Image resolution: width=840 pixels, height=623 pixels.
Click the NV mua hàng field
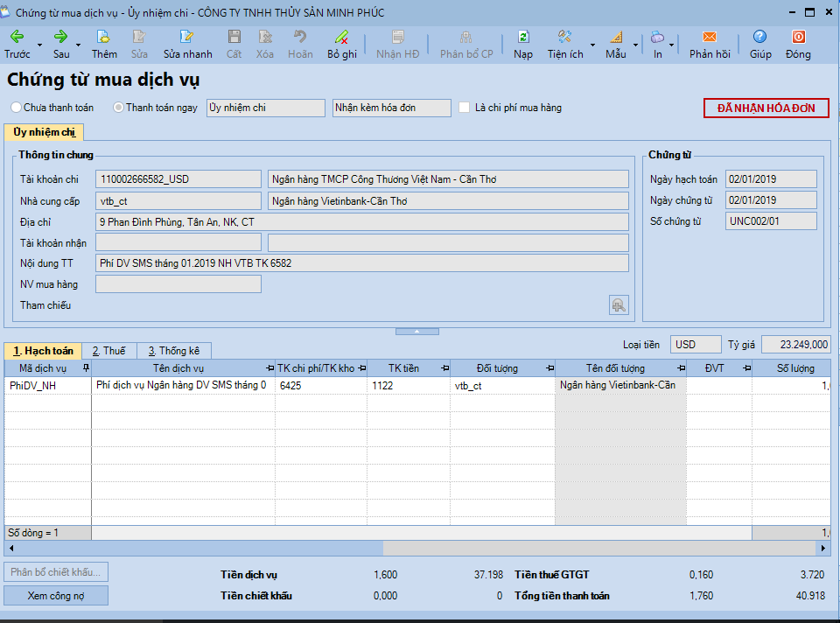coord(178,284)
